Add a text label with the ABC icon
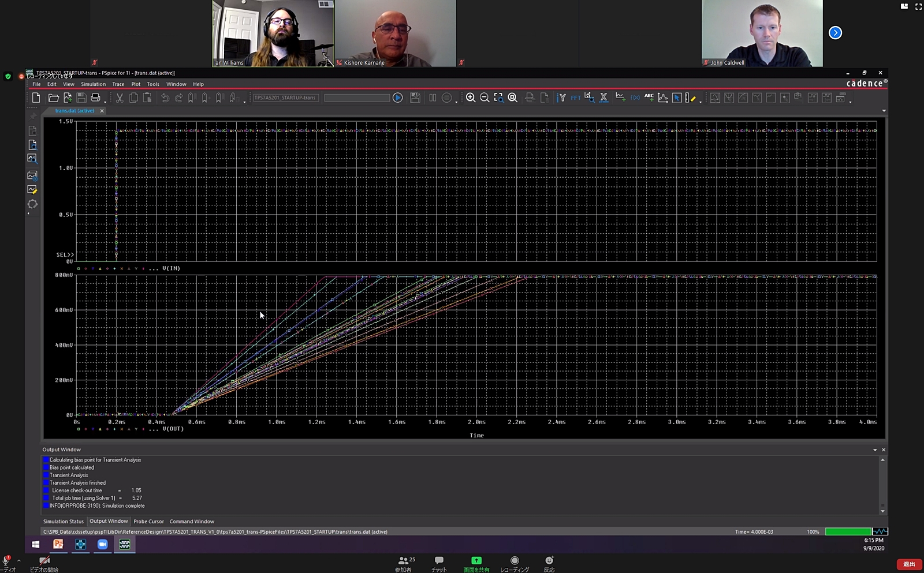Screen dimensions: 924x573 point(649,98)
